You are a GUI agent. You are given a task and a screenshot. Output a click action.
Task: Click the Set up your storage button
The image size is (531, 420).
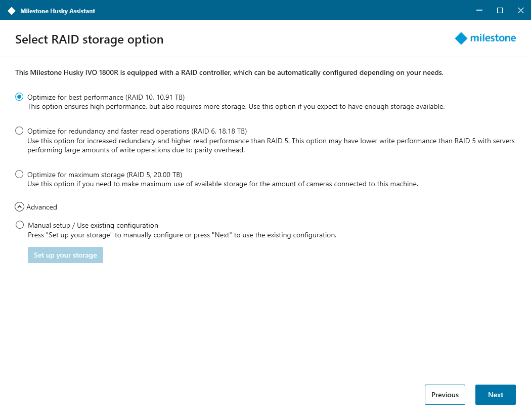(65, 255)
